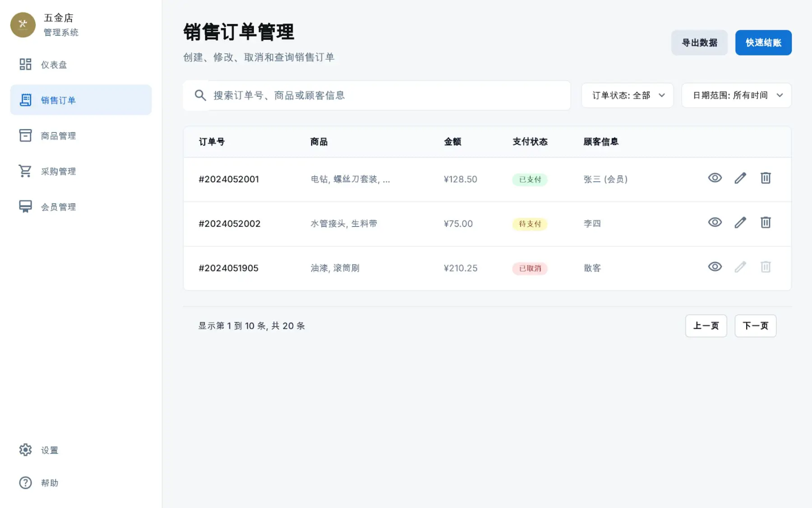The height and width of the screenshot is (508, 812).
Task: Switch to 销售订单 in the sidebar
Action: [x=58, y=100]
